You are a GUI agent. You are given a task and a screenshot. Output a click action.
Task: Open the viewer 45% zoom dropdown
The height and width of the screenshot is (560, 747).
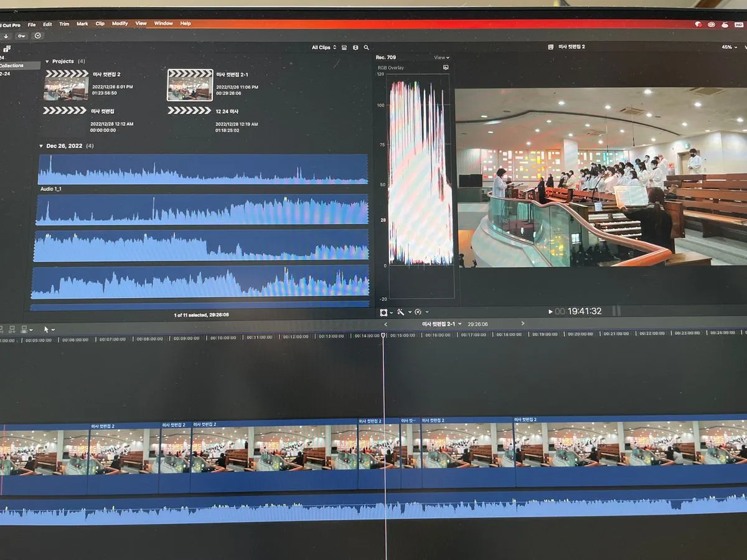coord(730,47)
